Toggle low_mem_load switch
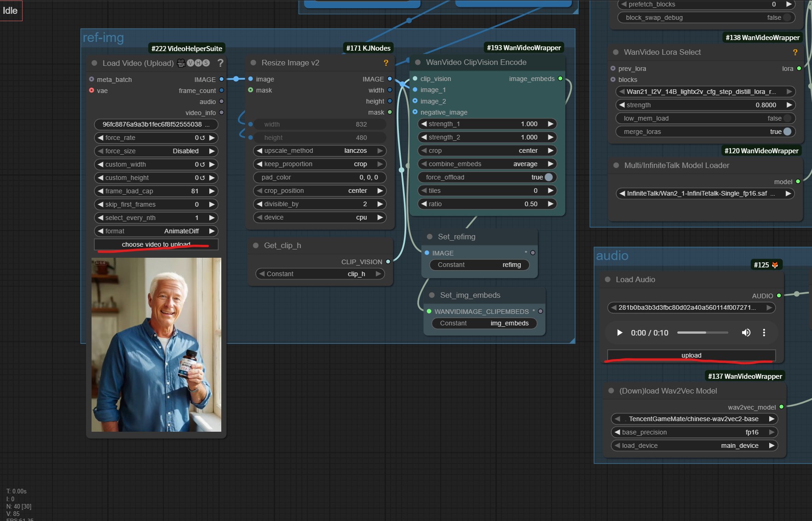Image resolution: width=812 pixels, height=521 pixels. (x=788, y=118)
